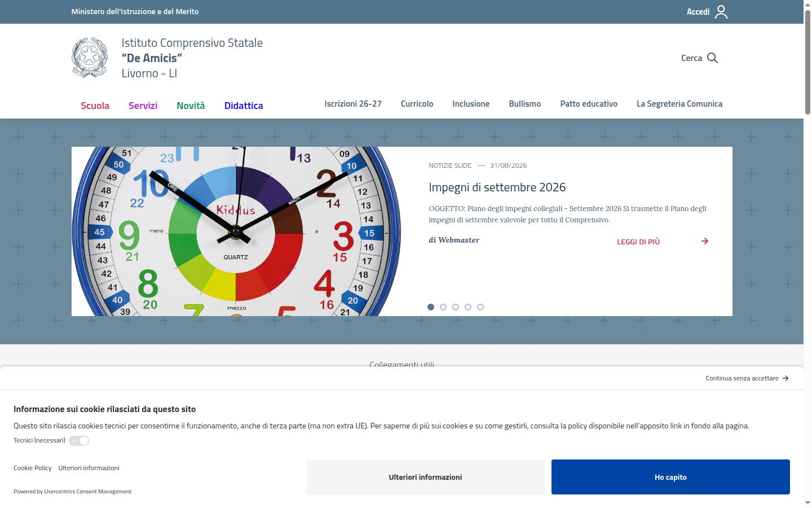Click the page vertical scrollbar thumb

coord(807,62)
